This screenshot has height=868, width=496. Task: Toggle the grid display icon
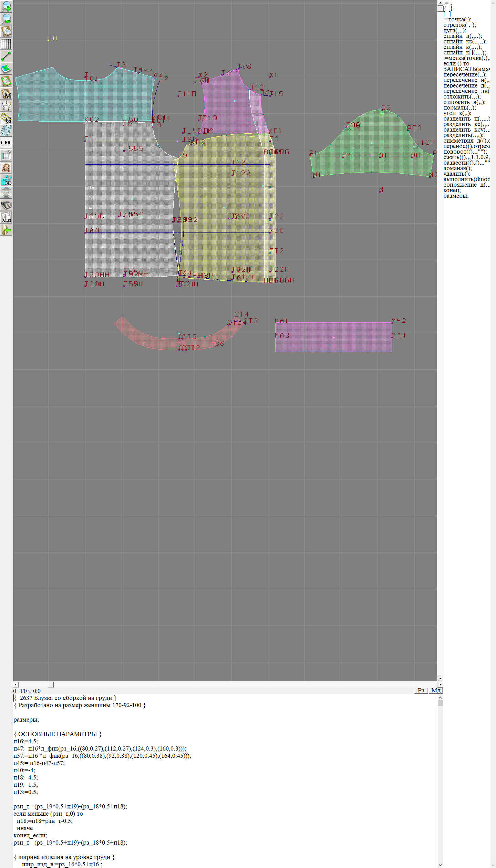point(6,44)
